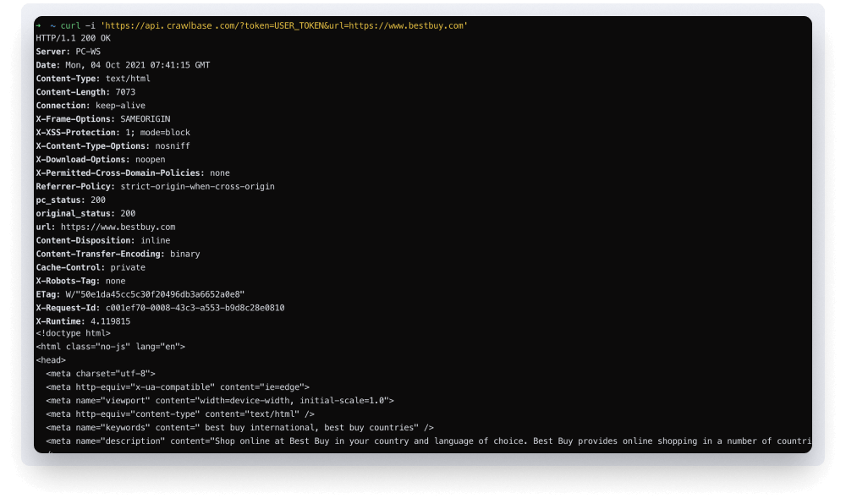Viewport: 846px width, 504px height.
Task: Click the 'Content-Transfer-Encoding: binary' line
Action: pyautogui.click(x=118, y=254)
